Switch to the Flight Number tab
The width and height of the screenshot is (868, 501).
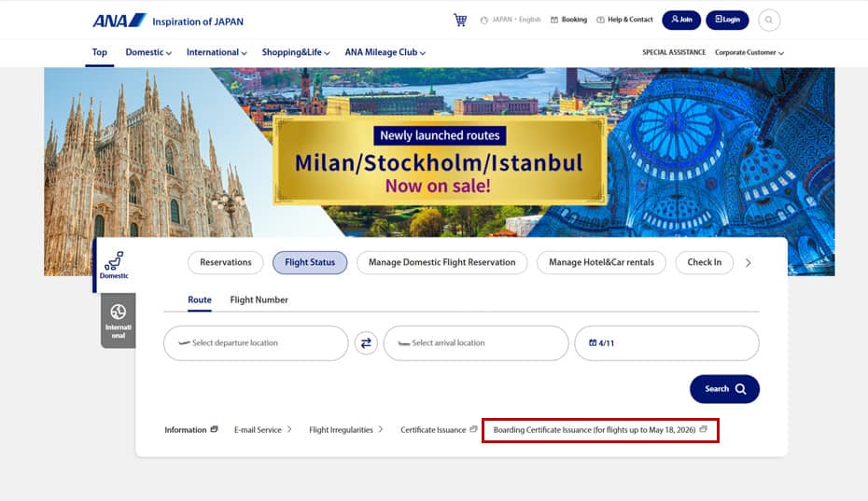coord(259,300)
